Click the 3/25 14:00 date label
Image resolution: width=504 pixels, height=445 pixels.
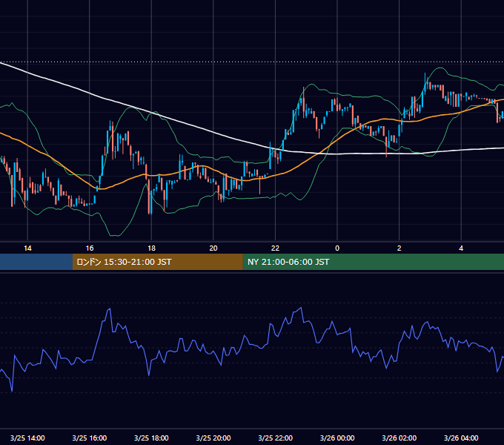point(27,438)
